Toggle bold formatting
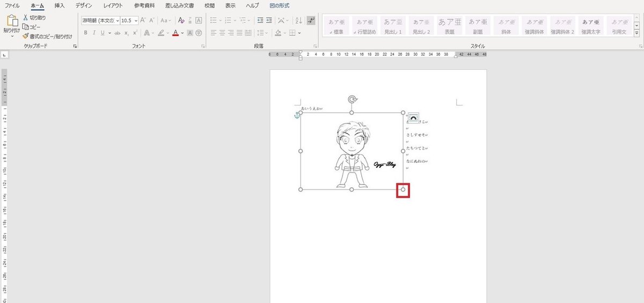The height and width of the screenshot is (303, 644). [85, 33]
